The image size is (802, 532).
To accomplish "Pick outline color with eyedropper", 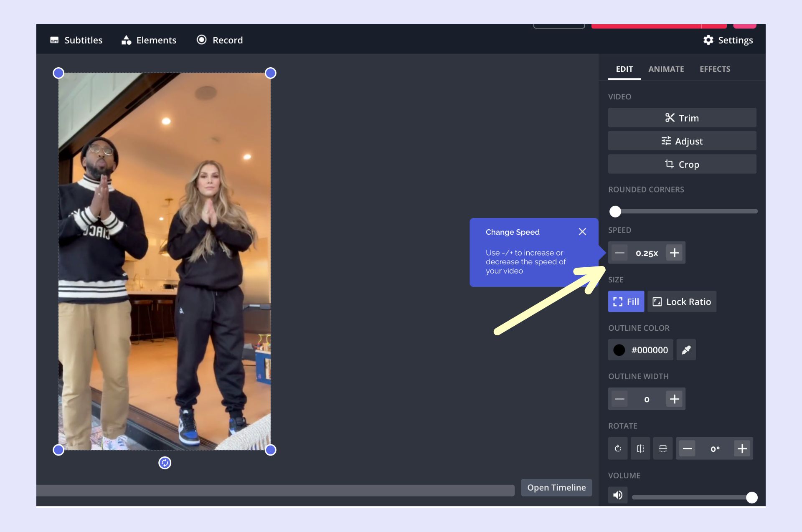I will click(x=686, y=350).
